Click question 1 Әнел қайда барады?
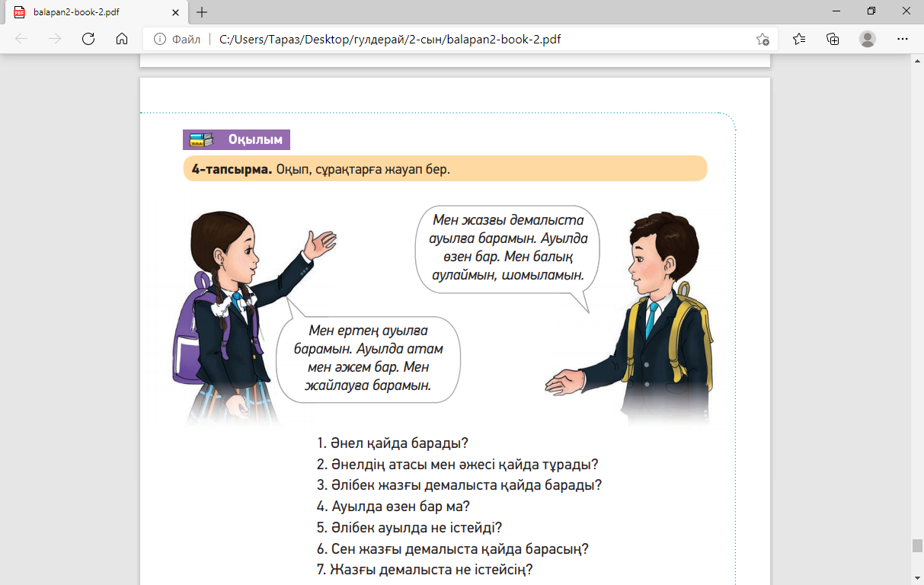The image size is (924, 585). click(x=392, y=443)
